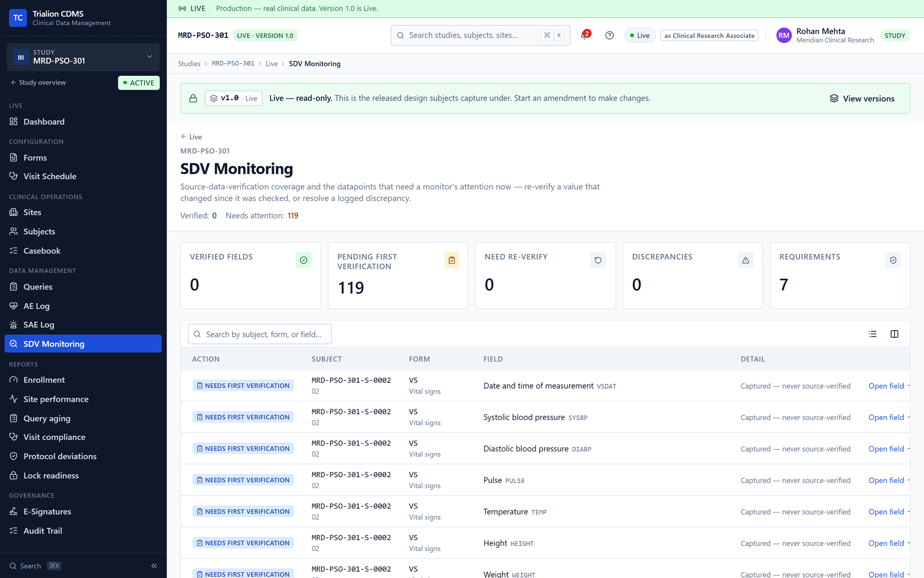Click the TC Trialion logo

[18, 18]
